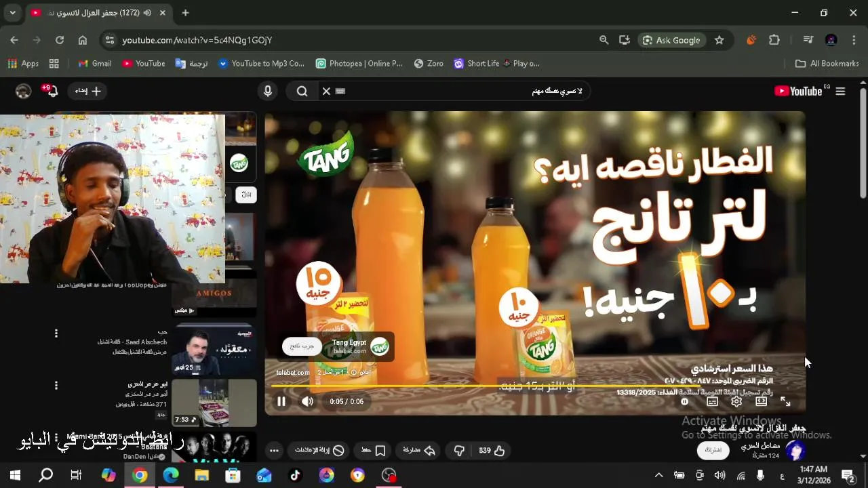This screenshot has width=868, height=488.
Task: Open YouTube account avatar menu
Action: 24,91
